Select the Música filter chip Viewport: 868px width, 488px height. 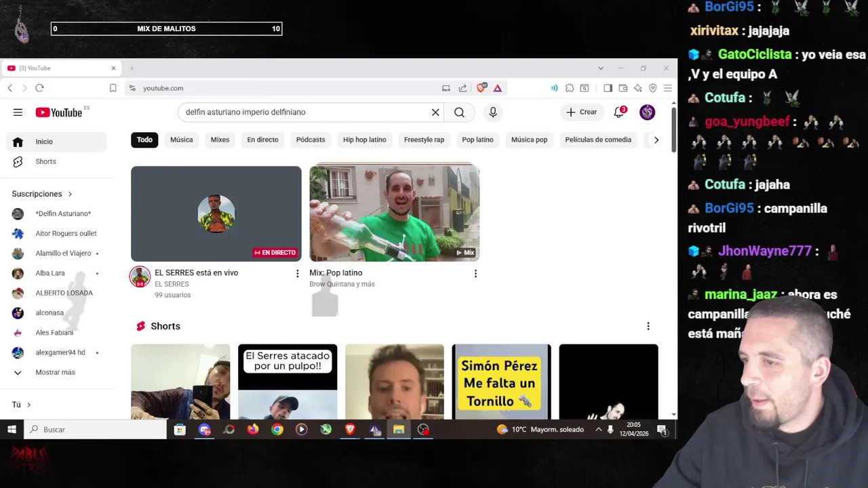click(x=181, y=140)
